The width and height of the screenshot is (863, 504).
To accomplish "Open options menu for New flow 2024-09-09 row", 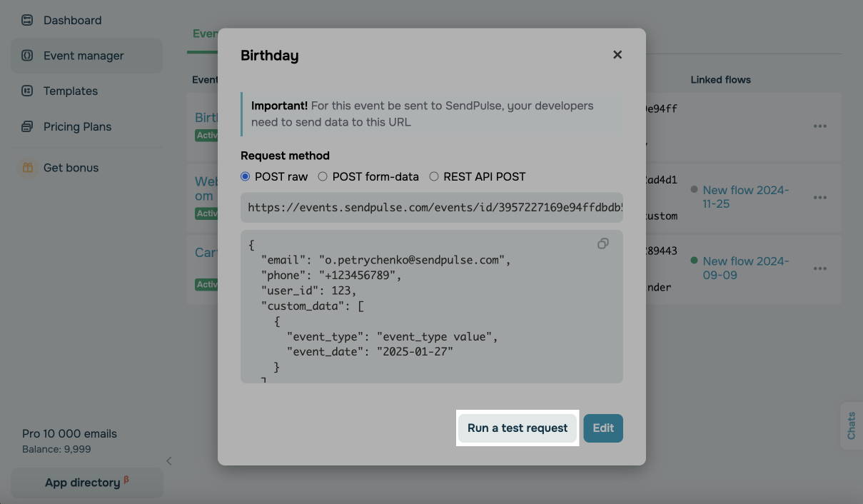I will tap(820, 268).
